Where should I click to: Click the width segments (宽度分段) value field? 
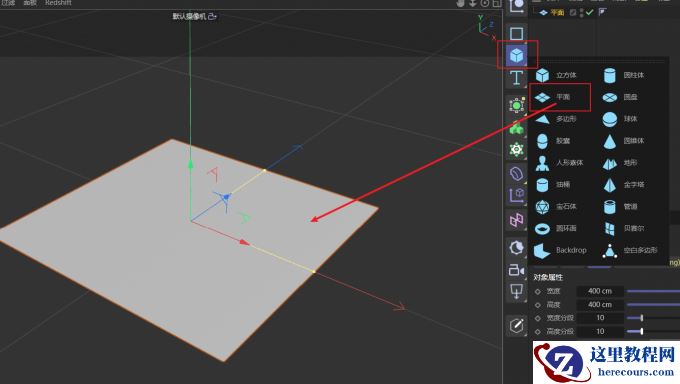(x=600, y=318)
